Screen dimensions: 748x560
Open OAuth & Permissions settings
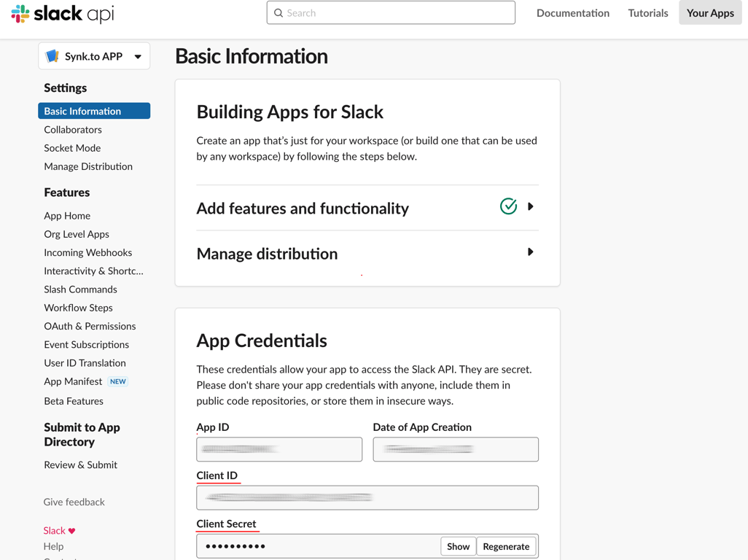(90, 326)
